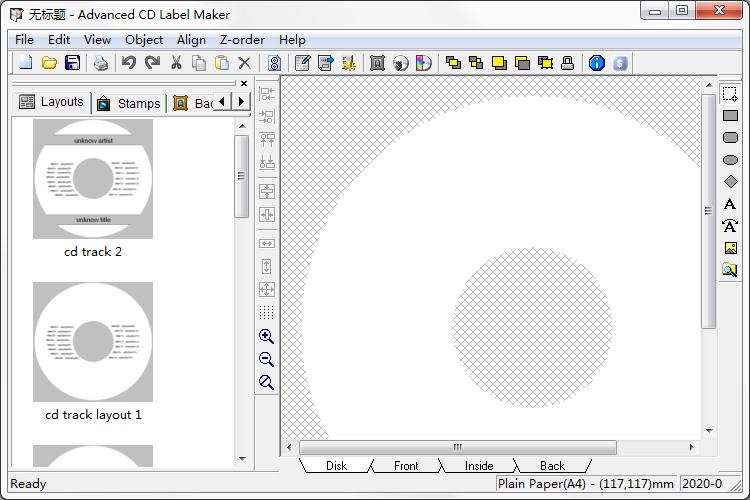The image size is (750, 500).
Task: Select the Insert Image tool
Action: (x=730, y=248)
